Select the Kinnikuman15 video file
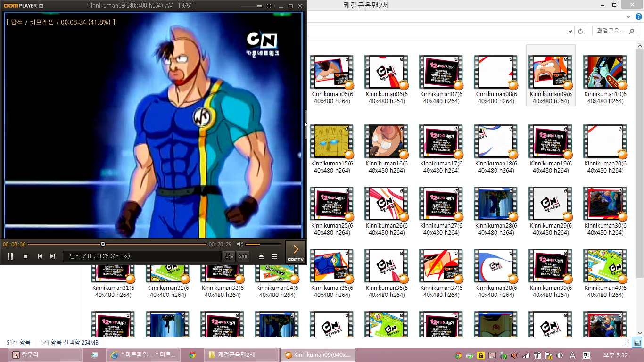Viewport: 644px width, 362px height. (x=331, y=149)
